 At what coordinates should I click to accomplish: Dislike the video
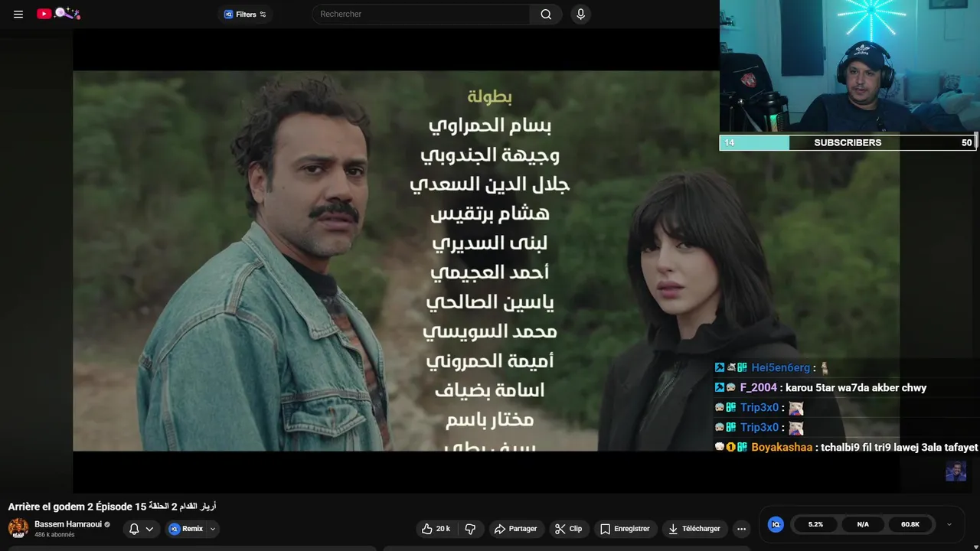[471, 529]
